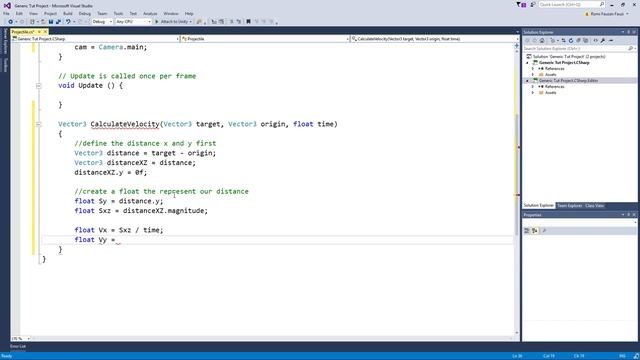Screen dimensions: 640x360
Task: Click the Alphabetical sort icon in Properties
Action: click(x=535, y=231)
